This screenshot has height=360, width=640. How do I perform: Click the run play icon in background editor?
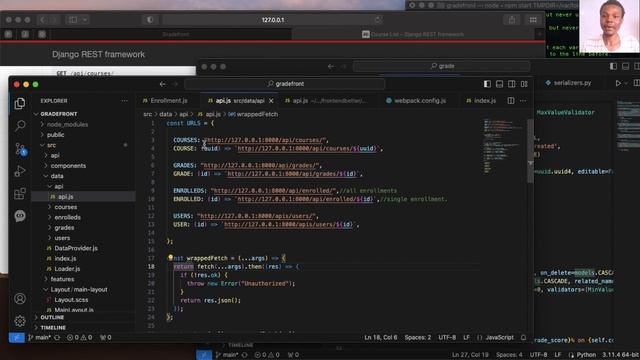618,83
